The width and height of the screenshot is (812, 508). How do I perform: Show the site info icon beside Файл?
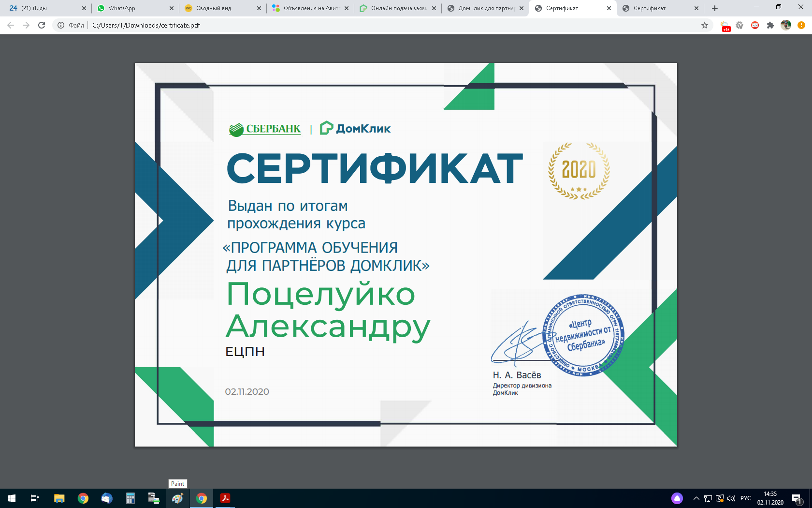tap(61, 25)
